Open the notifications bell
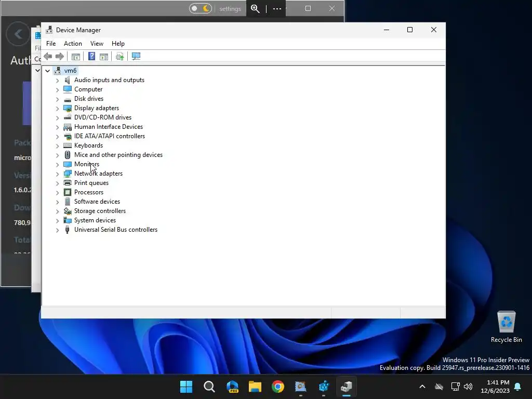The width and height of the screenshot is (532, 399). (x=518, y=387)
